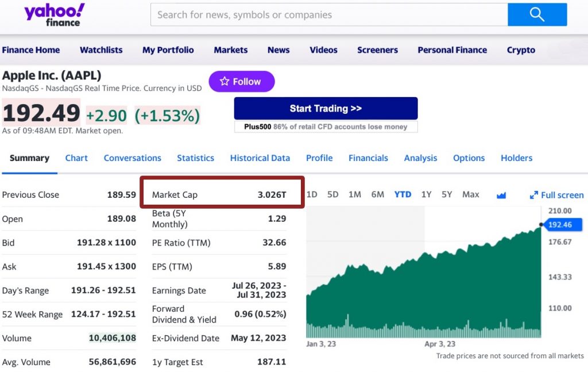The width and height of the screenshot is (588, 372).
Task: Follow Apple Inc. with the Follow button
Action: [x=242, y=82]
